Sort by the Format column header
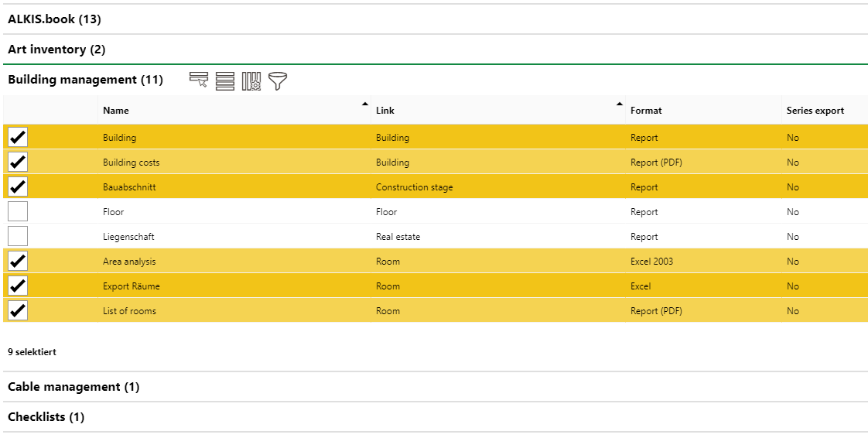Viewport: 868px width, 438px height. click(x=646, y=110)
